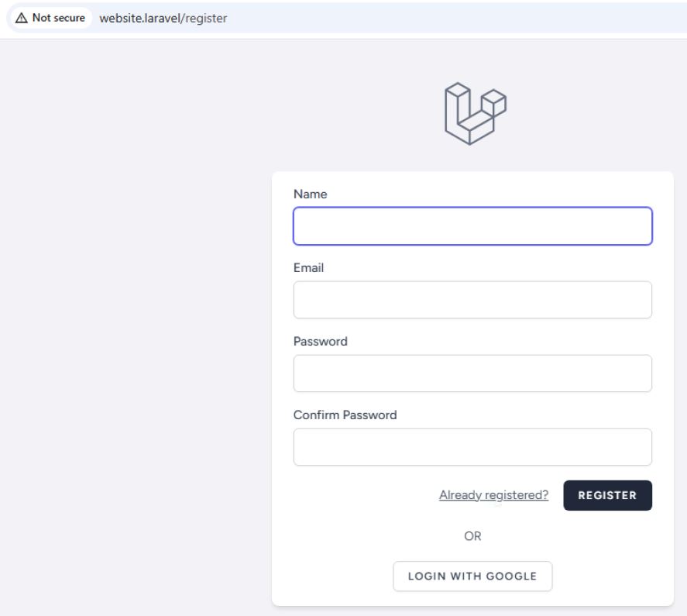
Task: Open the Already registered? link
Action: click(x=493, y=496)
